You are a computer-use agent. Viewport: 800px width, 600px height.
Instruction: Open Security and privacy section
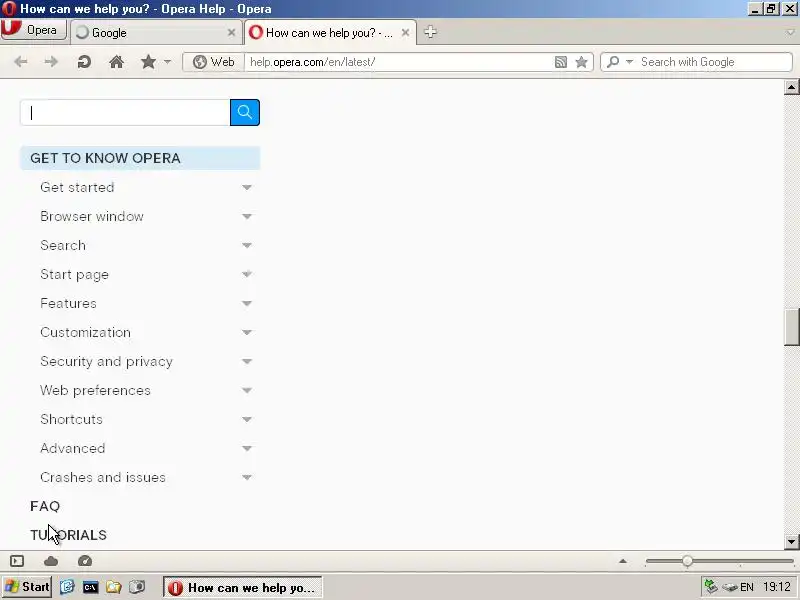[106, 362]
